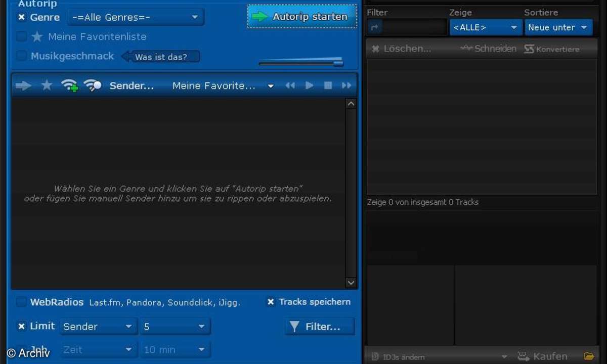Toggle the Limit checkbox
This screenshot has width=607, height=364.
pos(21,326)
